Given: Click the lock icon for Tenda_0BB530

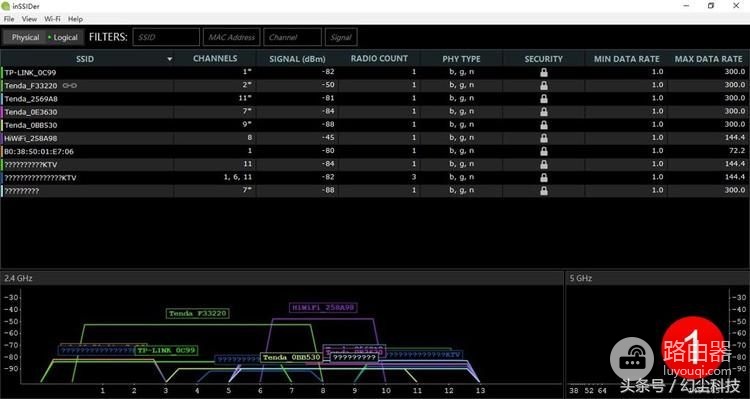Looking at the screenshot, I should (543, 125).
